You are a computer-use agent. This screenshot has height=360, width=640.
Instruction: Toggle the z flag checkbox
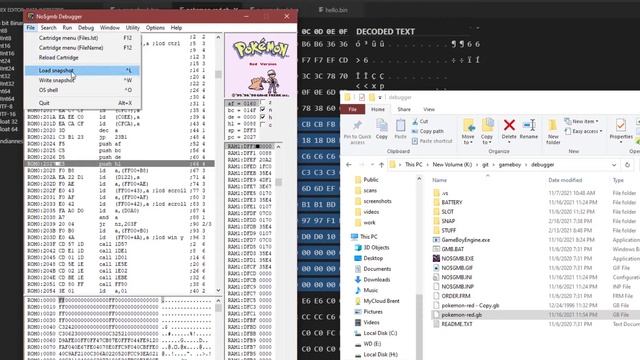tap(262, 103)
